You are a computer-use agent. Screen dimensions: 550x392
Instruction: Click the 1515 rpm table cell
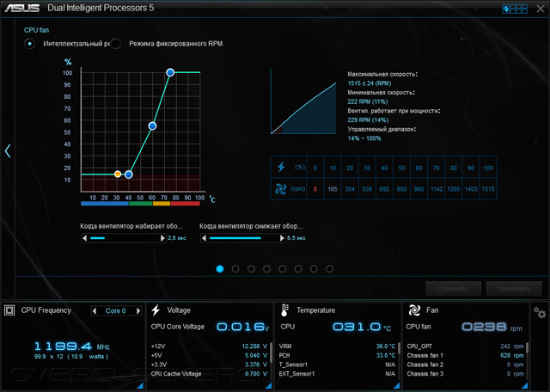click(x=488, y=189)
